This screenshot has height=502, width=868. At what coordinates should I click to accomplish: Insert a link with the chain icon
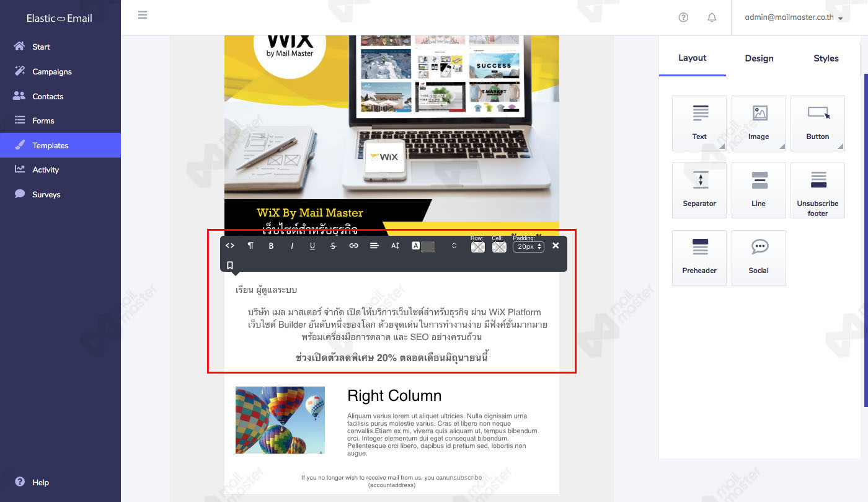click(353, 246)
